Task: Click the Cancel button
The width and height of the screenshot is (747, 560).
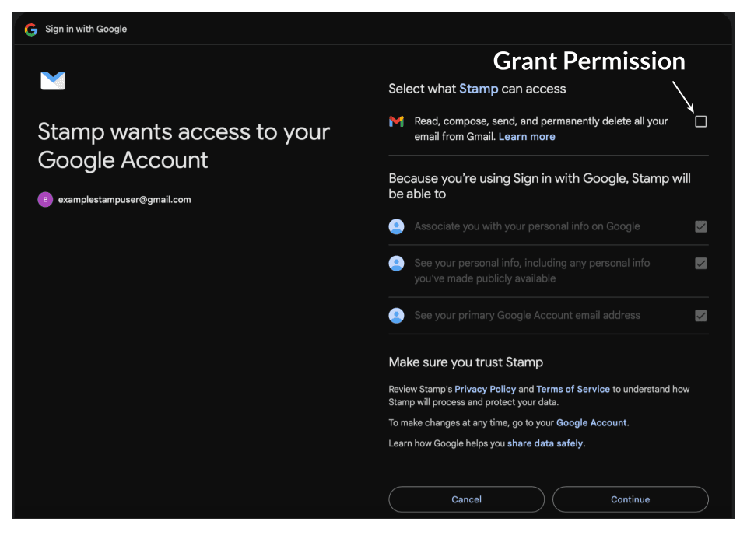Action: coord(466,499)
